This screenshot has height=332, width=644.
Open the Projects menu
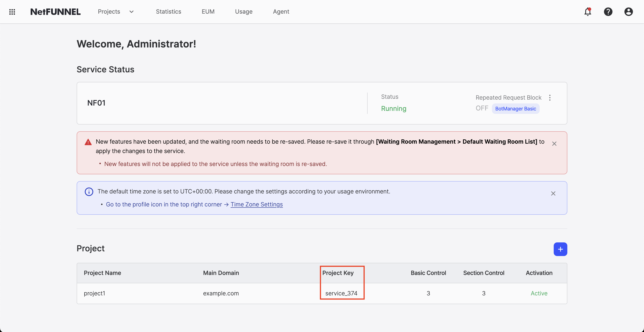(109, 12)
